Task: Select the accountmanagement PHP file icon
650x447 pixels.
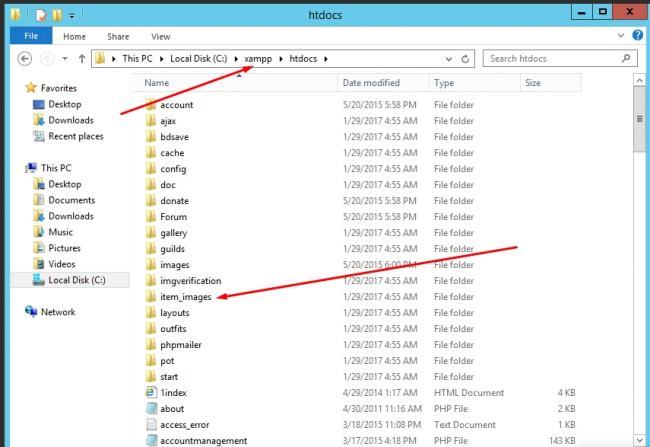Action: (151, 440)
